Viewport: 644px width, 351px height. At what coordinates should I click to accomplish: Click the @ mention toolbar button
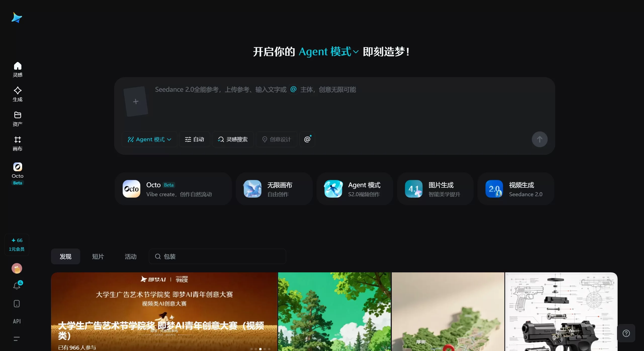[x=307, y=139]
